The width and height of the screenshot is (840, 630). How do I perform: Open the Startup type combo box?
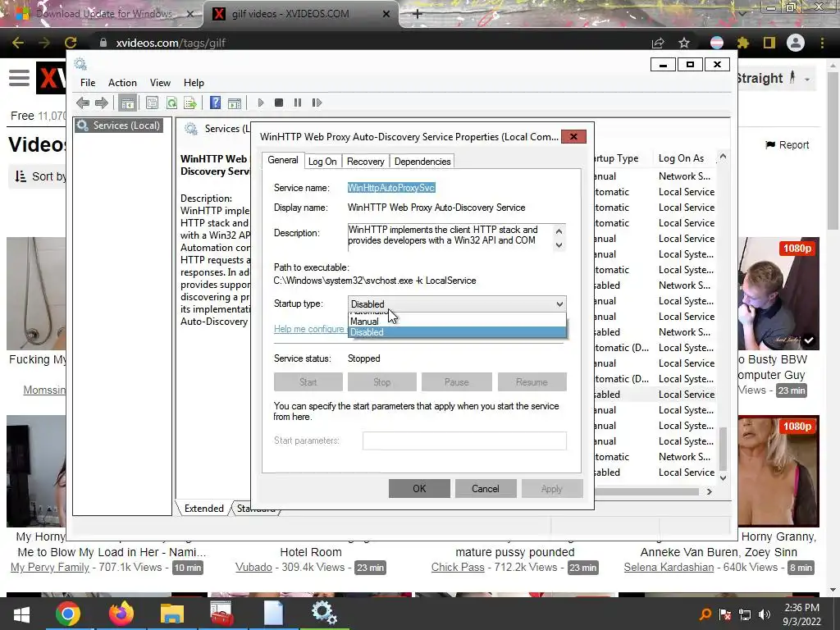point(457,304)
